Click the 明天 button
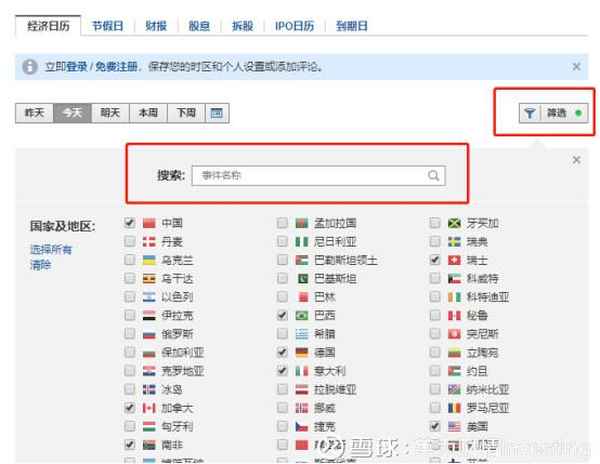This screenshot has height=464, width=600. [109, 113]
